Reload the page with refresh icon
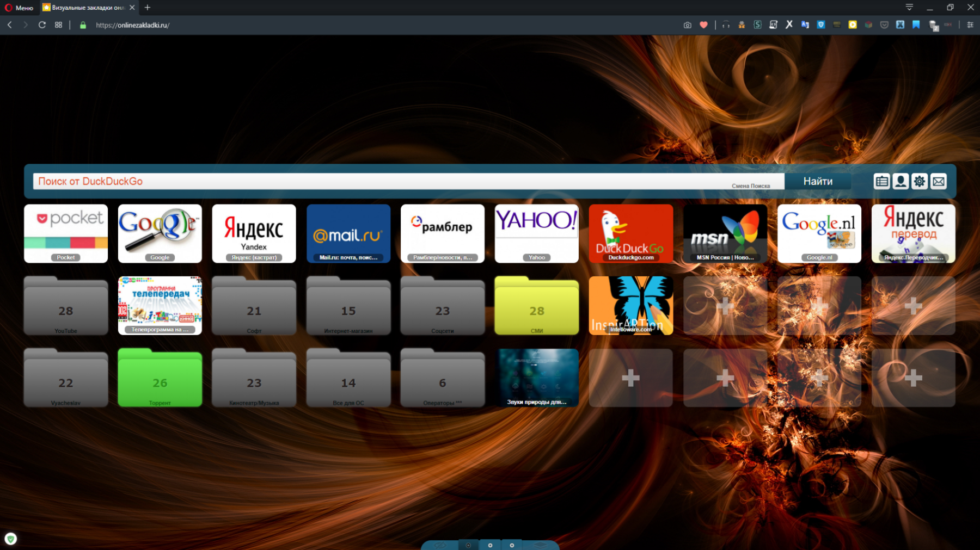Screen dimensions: 980x550 tap(42, 25)
